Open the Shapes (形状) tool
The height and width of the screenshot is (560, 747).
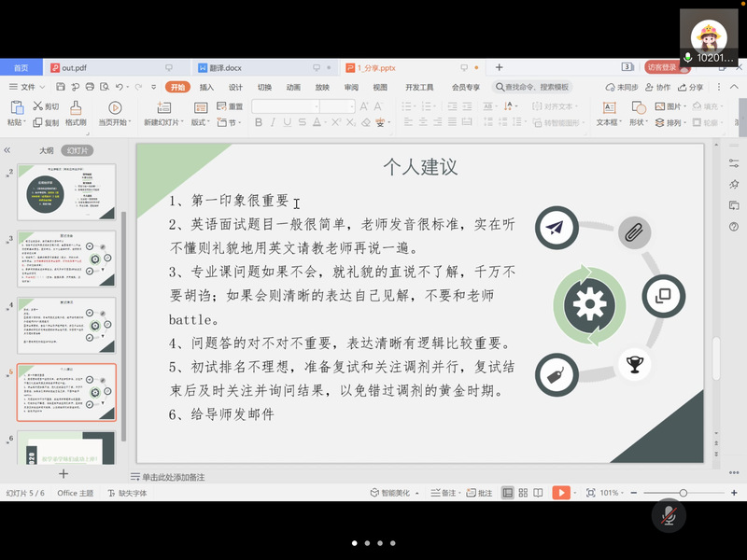coord(638,114)
